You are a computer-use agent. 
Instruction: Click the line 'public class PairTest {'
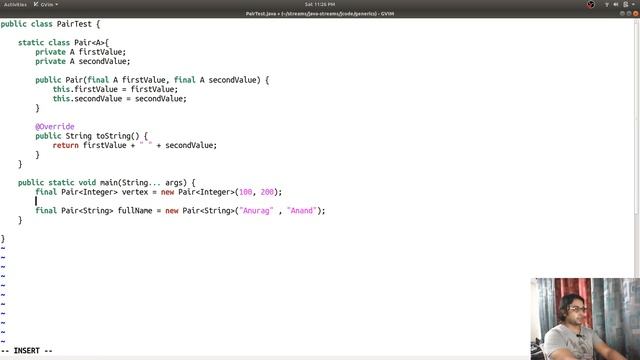pyautogui.click(x=50, y=24)
